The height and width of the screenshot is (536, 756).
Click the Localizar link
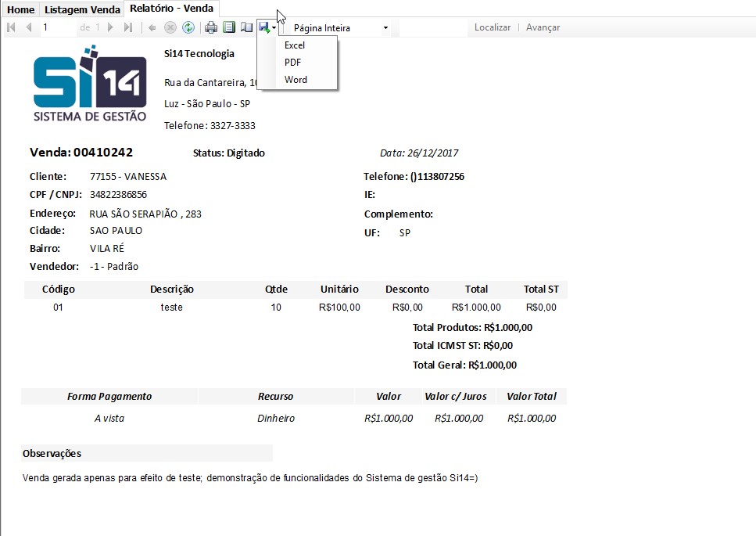point(492,27)
